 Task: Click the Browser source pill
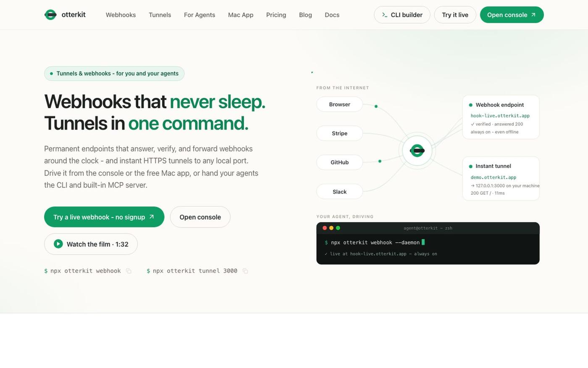(x=339, y=104)
